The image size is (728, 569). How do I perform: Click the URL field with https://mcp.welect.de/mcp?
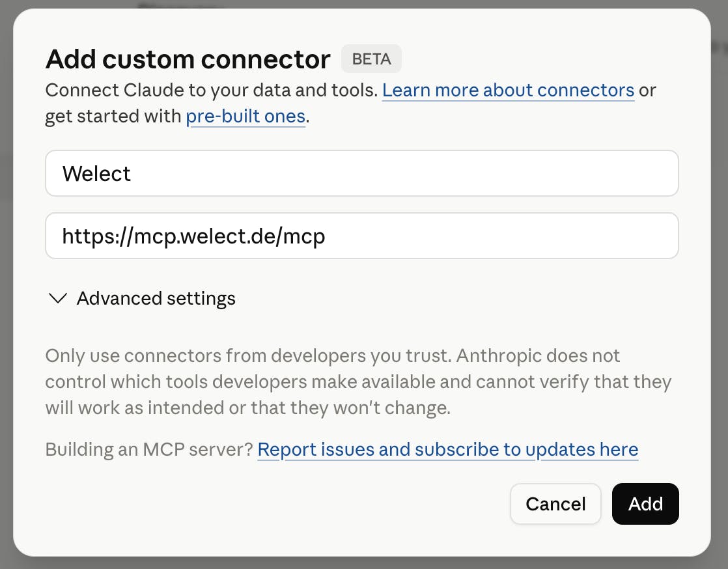(362, 236)
